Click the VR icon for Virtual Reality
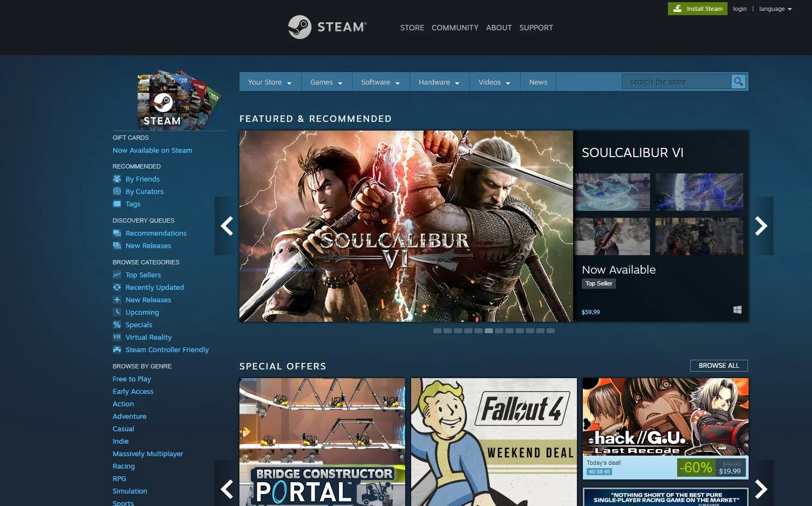This screenshot has width=812, height=506. (117, 337)
